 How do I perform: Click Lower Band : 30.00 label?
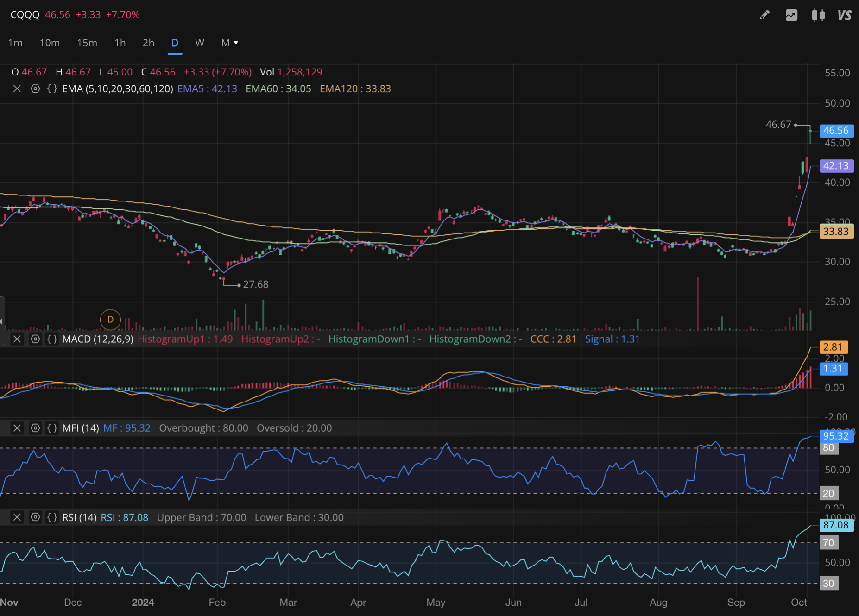(x=299, y=517)
